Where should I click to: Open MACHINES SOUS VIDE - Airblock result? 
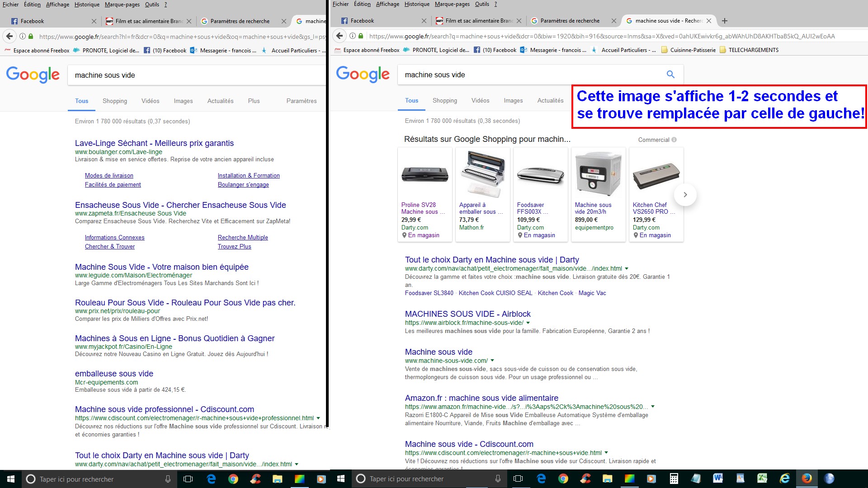click(467, 314)
